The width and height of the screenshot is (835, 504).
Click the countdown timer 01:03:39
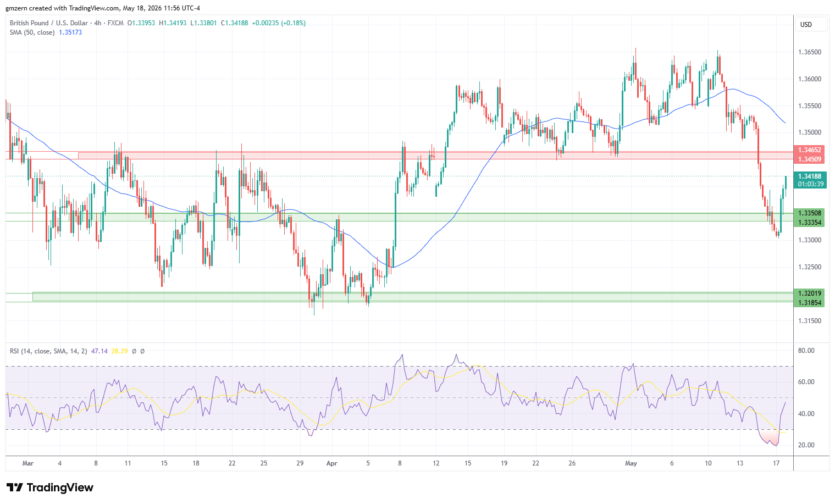[811, 184]
